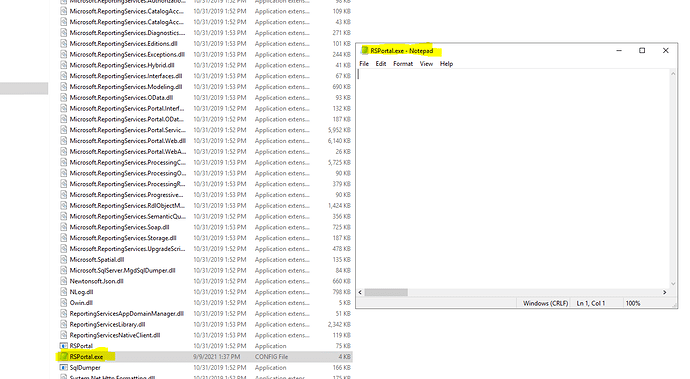Select the SqlDumper application icon
The width and height of the screenshot is (690, 379).
tap(64, 368)
